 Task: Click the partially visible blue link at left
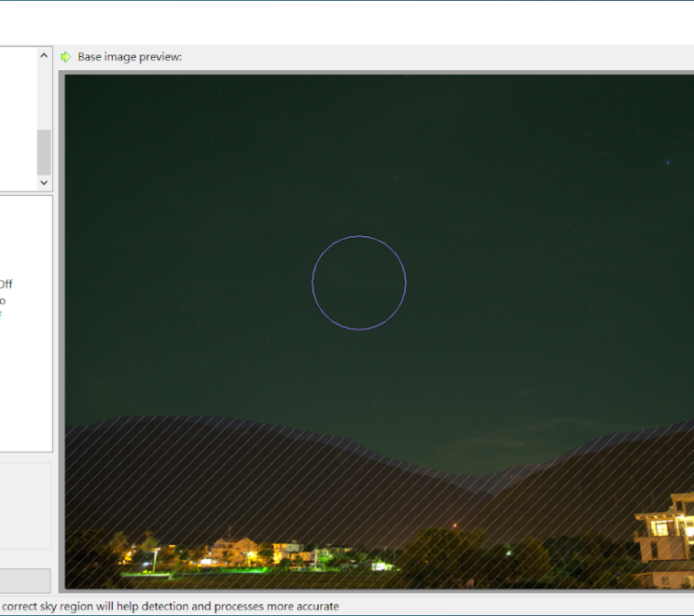point(1,315)
